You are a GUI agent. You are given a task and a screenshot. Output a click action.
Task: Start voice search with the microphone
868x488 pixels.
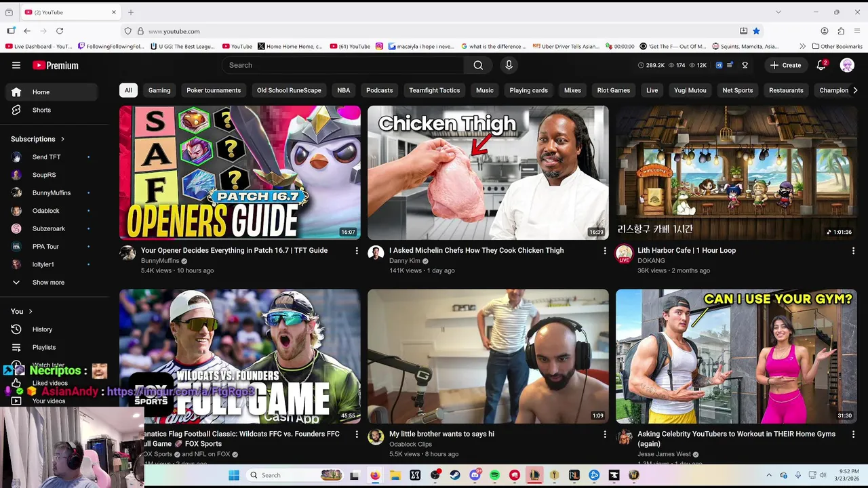[509, 65]
